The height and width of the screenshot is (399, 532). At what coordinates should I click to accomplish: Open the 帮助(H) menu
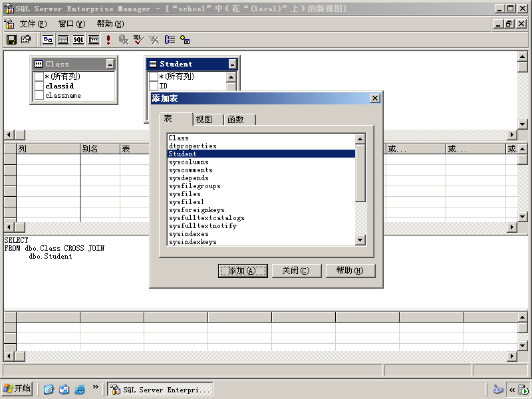(110, 24)
